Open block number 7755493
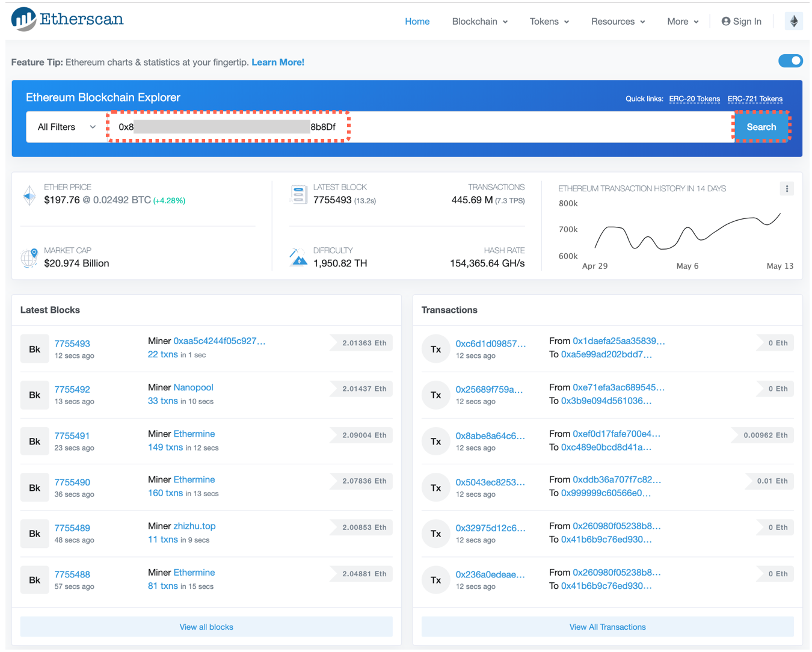This screenshot has height=652, width=812. tap(72, 343)
